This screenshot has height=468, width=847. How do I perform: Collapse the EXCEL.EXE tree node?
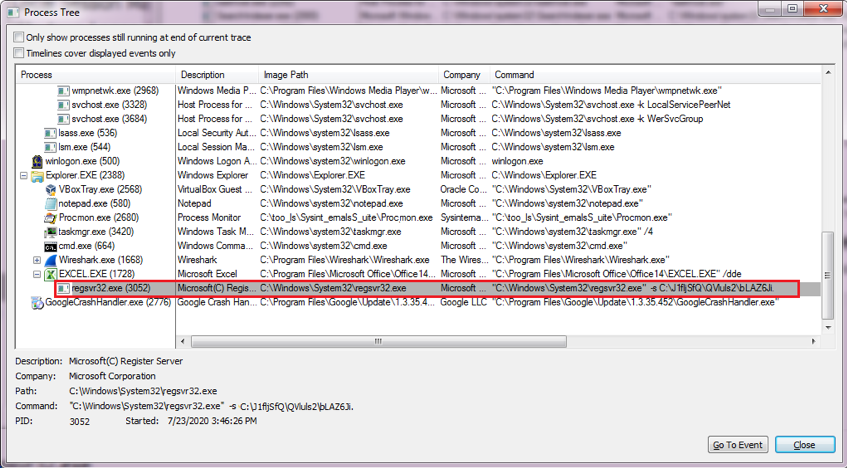click(37, 274)
